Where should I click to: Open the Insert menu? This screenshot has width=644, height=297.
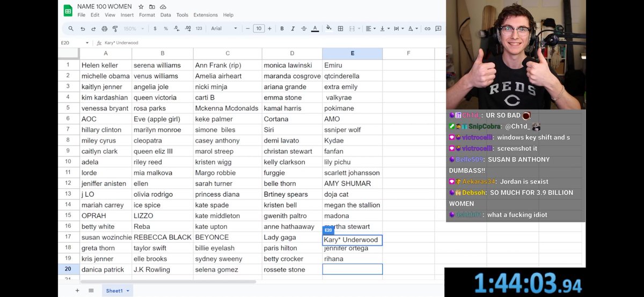[x=127, y=15]
